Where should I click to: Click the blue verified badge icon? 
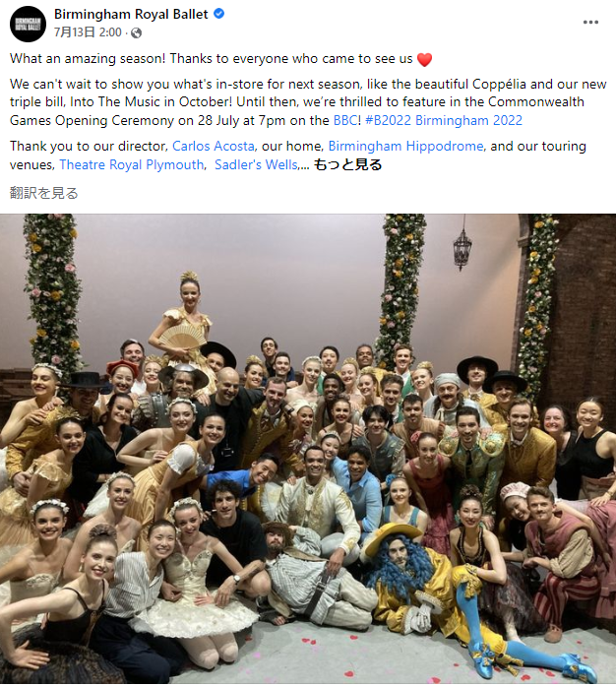[x=218, y=14]
